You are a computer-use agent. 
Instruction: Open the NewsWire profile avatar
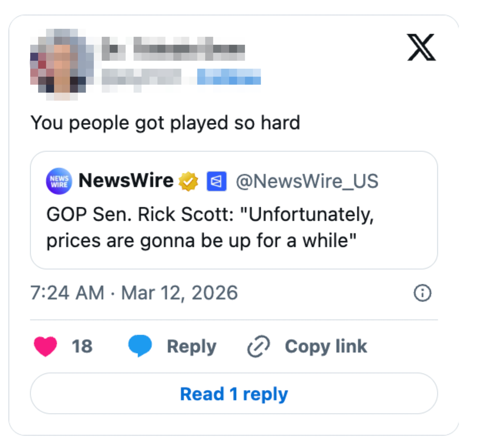59,181
